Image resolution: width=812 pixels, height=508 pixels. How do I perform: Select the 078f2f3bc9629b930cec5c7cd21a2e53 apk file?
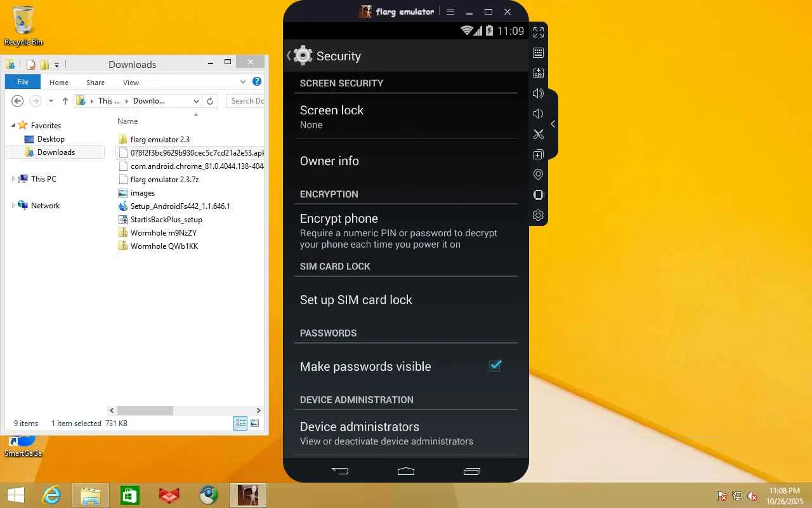click(x=191, y=153)
